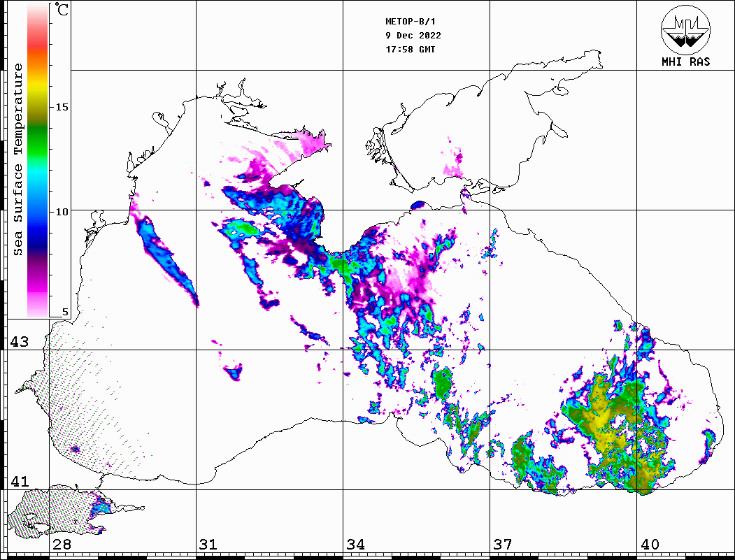Click the date 9 Dec 2022
Image resolution: width=735 pixels, height=560 pixels.
[x=413, y=36]
